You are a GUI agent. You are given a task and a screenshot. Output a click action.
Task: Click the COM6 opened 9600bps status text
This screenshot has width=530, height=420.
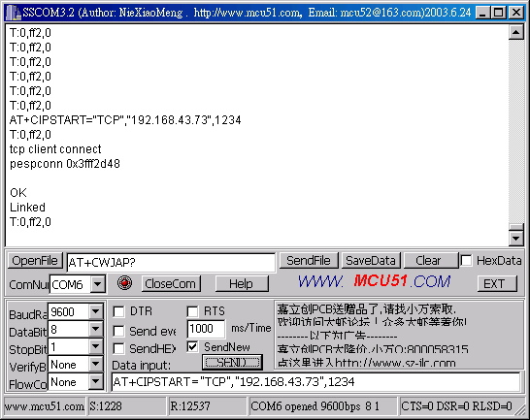pyautogui.click(x=322, y=406)
